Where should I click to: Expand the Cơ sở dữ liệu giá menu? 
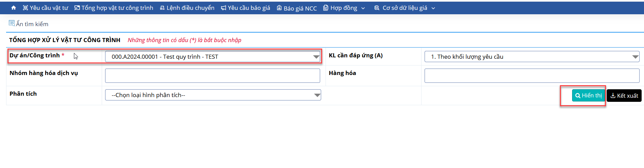(x=405, y=8)
